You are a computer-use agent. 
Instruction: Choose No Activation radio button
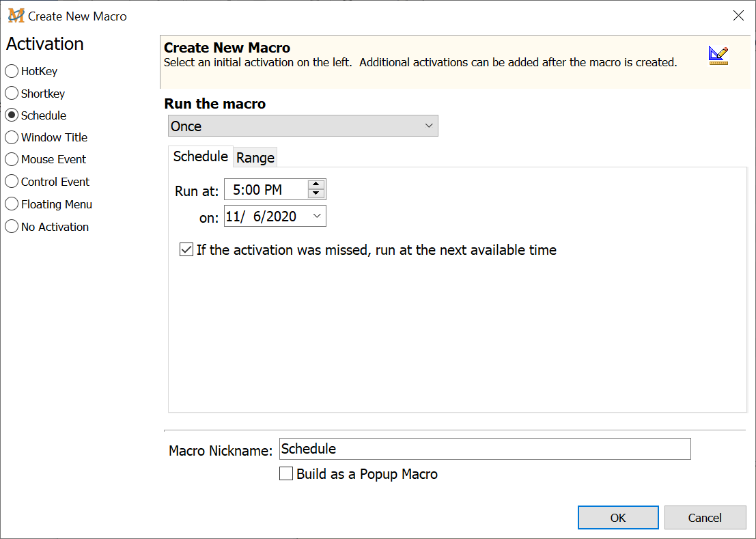click(12, 227)
